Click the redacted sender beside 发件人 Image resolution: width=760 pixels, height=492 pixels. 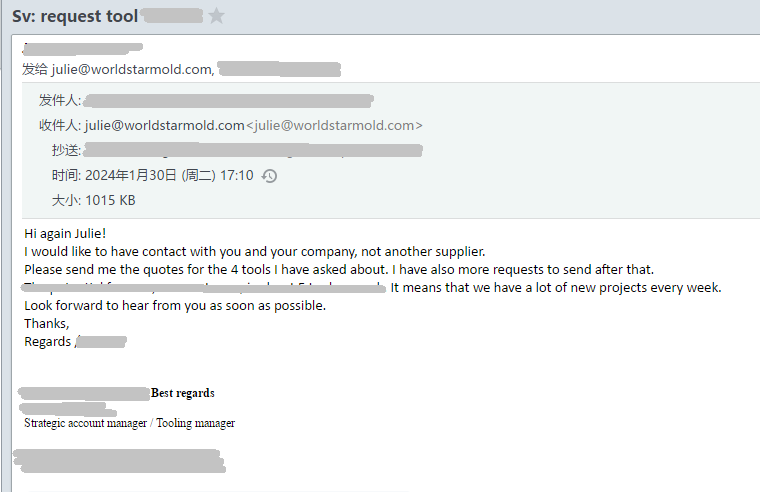(228, 101)
